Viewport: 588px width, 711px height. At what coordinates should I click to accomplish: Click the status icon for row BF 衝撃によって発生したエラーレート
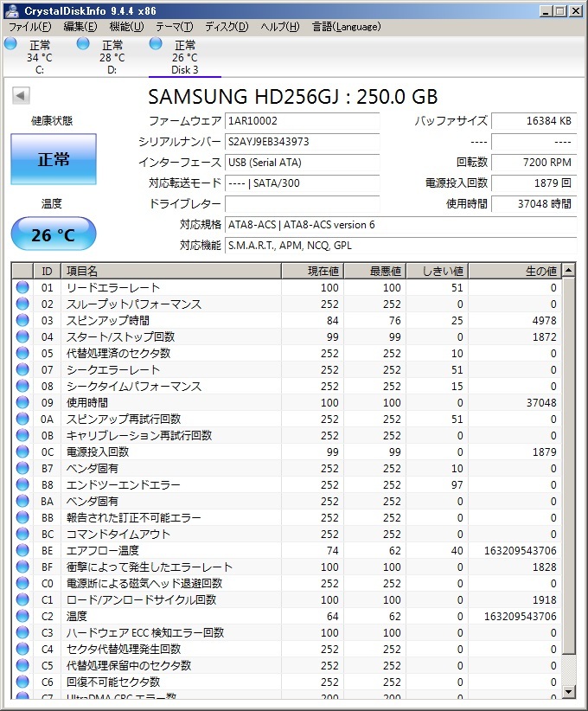click(x=22, y=567)
